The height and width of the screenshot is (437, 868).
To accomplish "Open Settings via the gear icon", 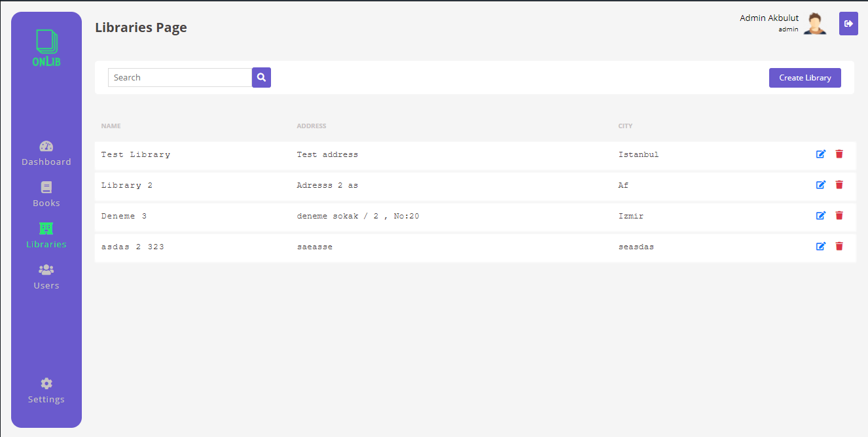I will tap(46, 383).
